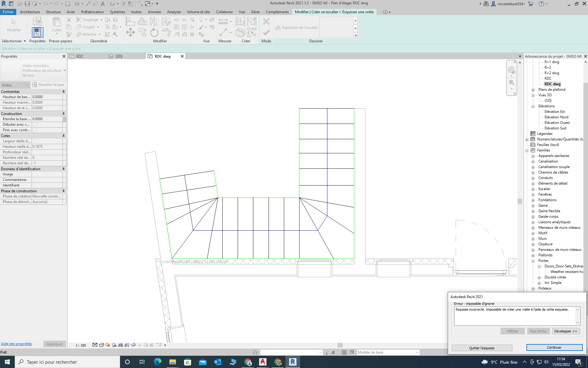Open Revit from the Windows taskbar
Screen dimensions: 588x368
(x=293, y=362)
